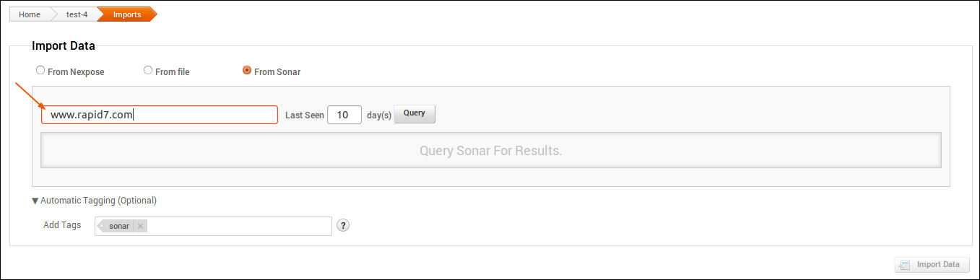980x280 pixels.
Task: Click the Last Seen days input
Action: [344, 115]
